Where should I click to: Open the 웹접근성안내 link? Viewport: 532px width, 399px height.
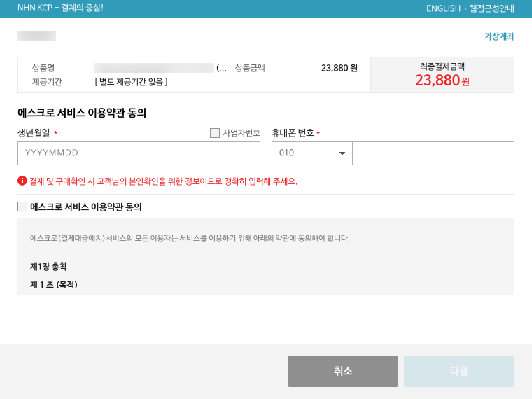(x=491, y=8)
